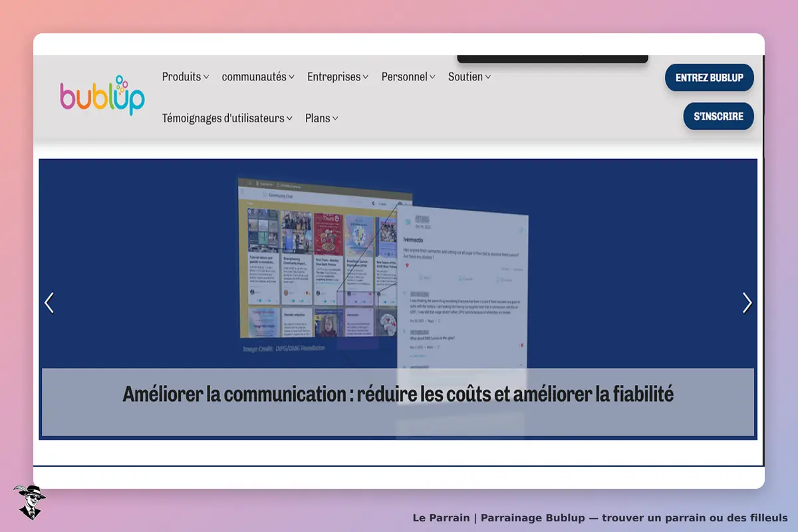Viewport: 798px width, 532px height.
Task: Go to previous slide with left arrow
Action: click(49, 303)
